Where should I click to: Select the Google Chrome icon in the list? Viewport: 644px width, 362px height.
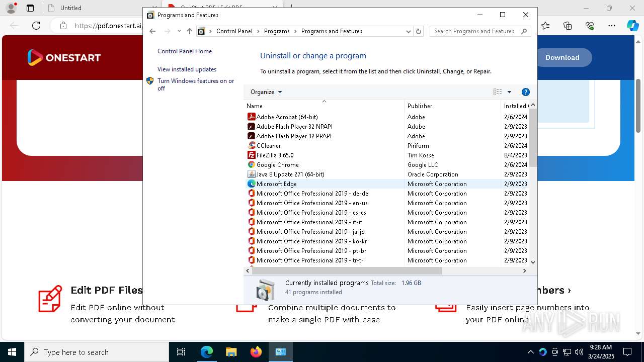(252, 164)
